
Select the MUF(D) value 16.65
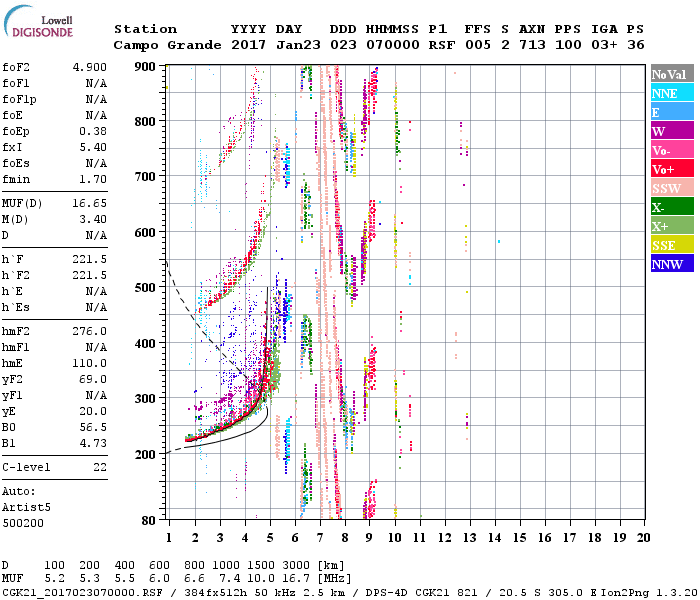click(x=88, y=203)
